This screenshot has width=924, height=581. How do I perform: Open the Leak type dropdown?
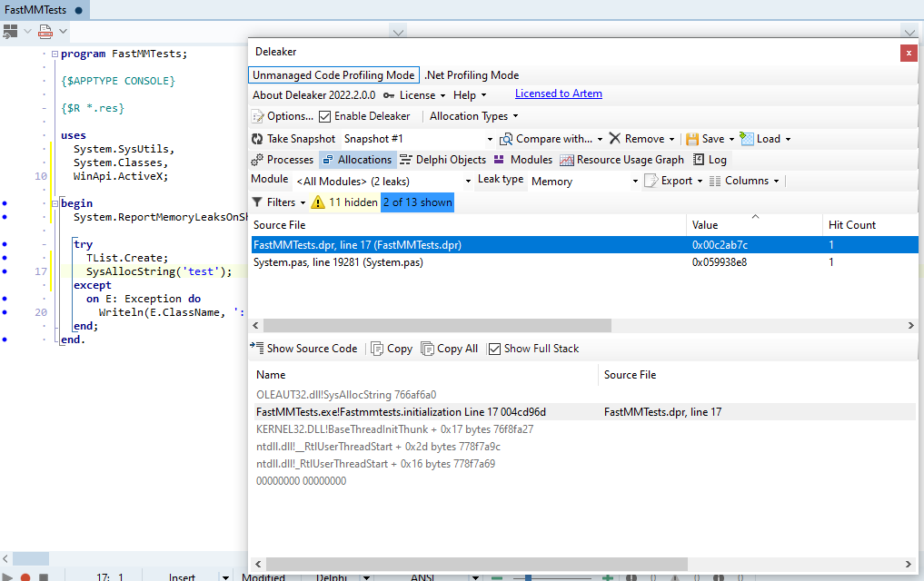[x=634, y=181]
